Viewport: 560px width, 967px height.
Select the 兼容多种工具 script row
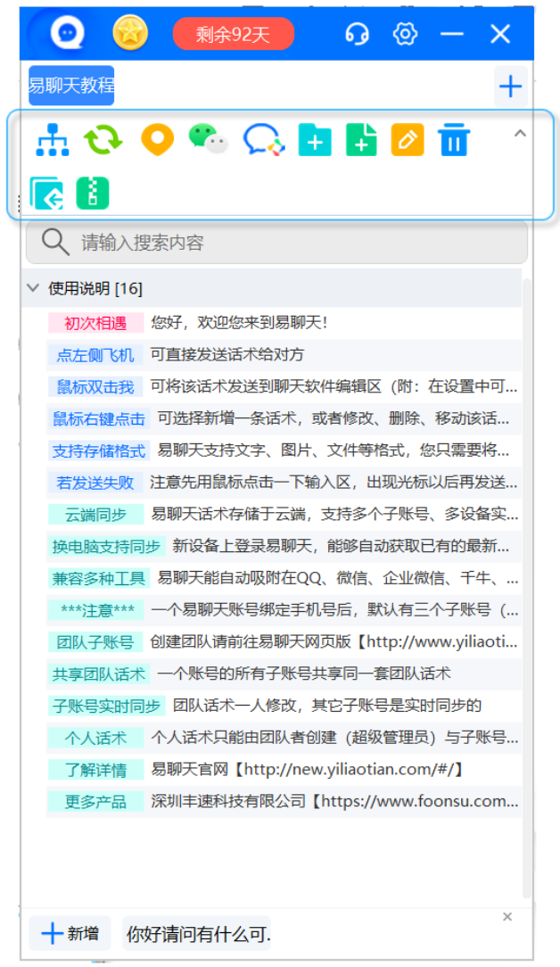[284, 578]
